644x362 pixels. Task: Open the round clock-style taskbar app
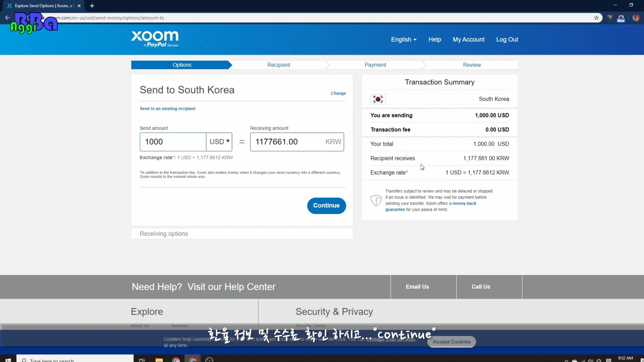click(209, 360)
